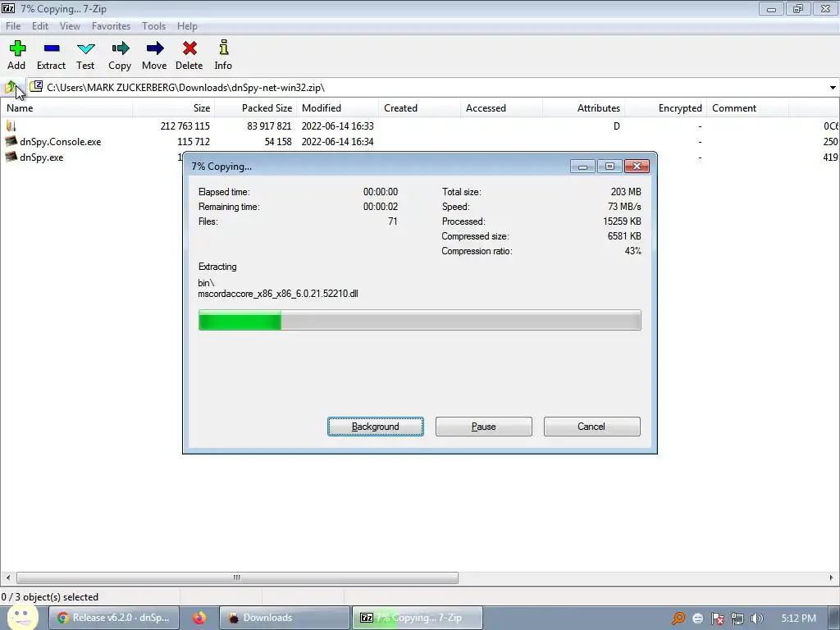The height and width of the screenshot is (630, 840).
Task: Sort by the Modified column header
Action: tap(337, 107)
